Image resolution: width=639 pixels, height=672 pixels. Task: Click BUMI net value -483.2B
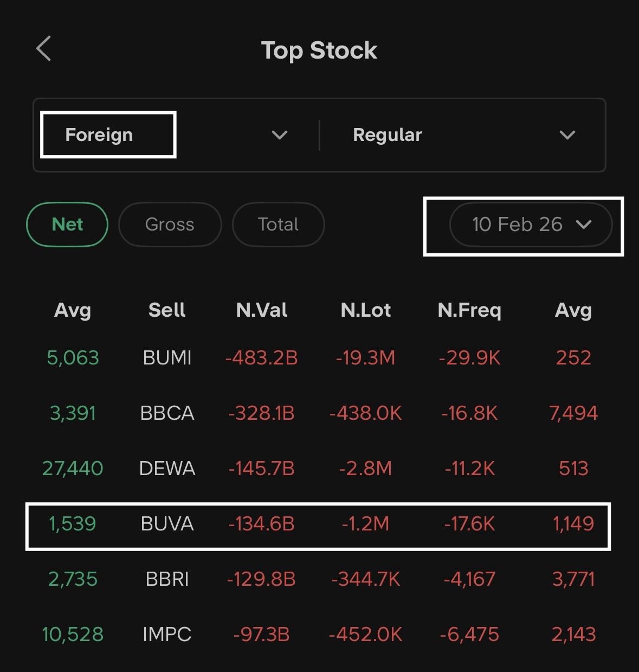262,358
